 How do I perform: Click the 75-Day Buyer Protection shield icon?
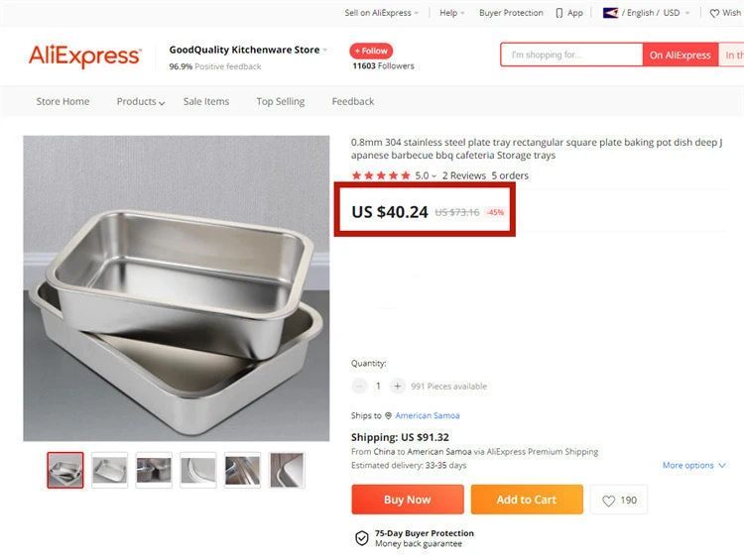[x=362, y=538]
